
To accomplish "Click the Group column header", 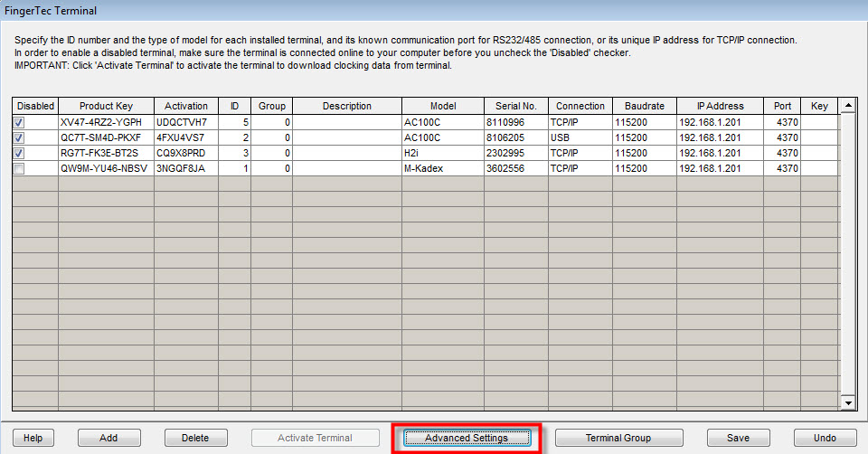I will pos(272,106).
